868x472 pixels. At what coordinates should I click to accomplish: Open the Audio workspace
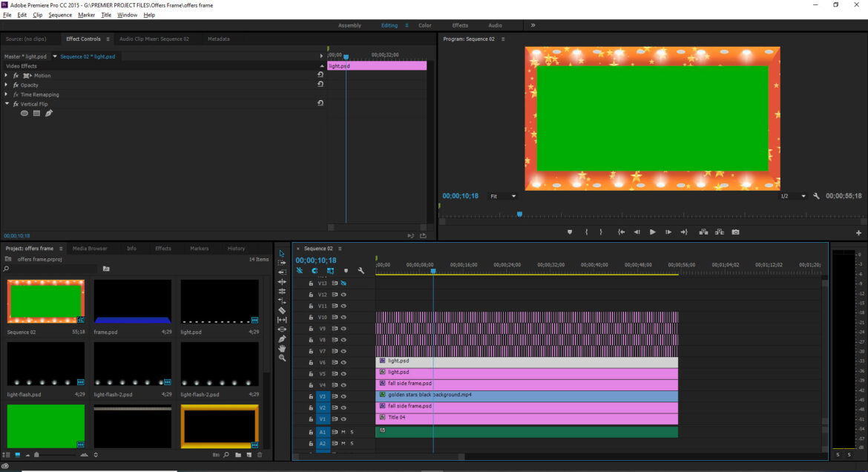coord(495,25)
